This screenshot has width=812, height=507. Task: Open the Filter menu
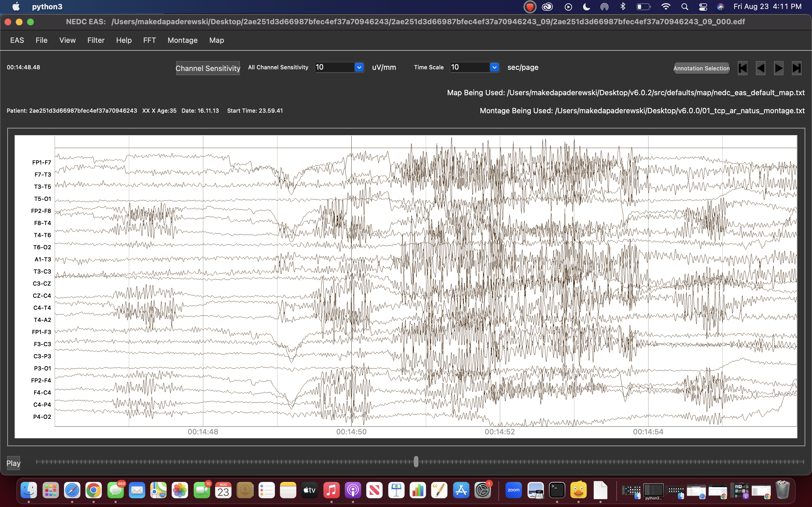[x=96, y=40]
